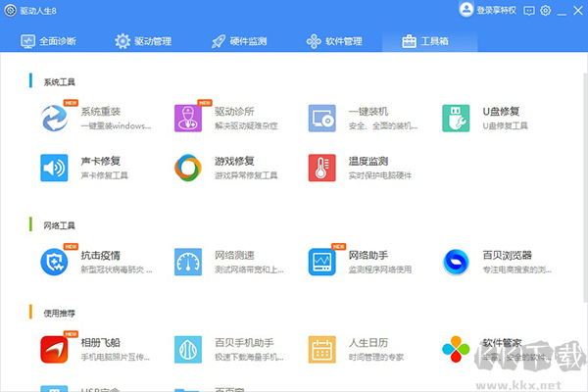Click the 声卡修复 title text
Image resolution: width=588 pixels, height=392 pixels.
click(101, 161)
